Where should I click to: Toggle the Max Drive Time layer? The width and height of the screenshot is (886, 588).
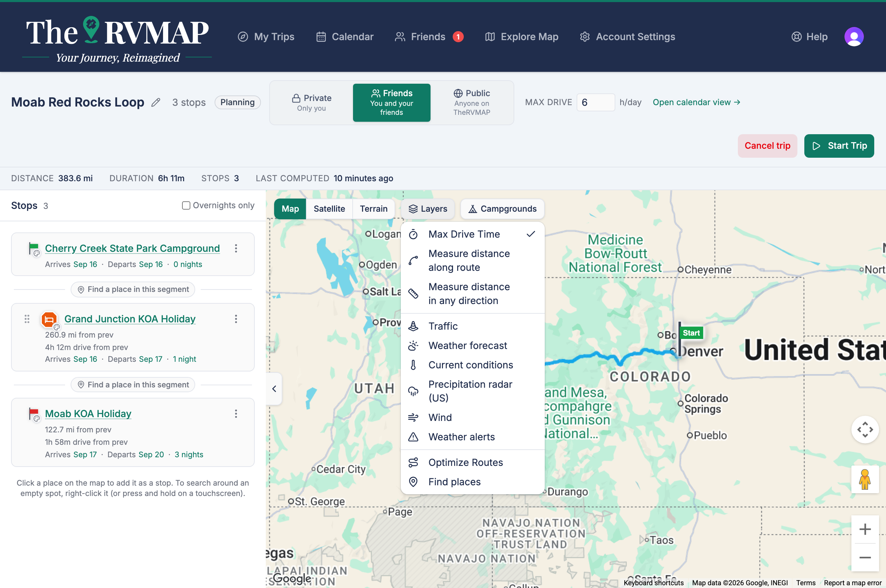[472, 235]
